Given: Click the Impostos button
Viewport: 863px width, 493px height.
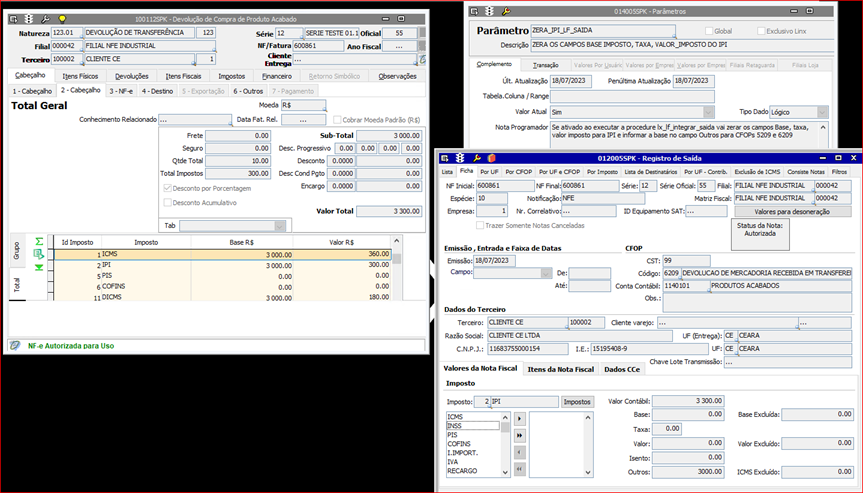Looking at the screenshot, I should pos(577,402).
